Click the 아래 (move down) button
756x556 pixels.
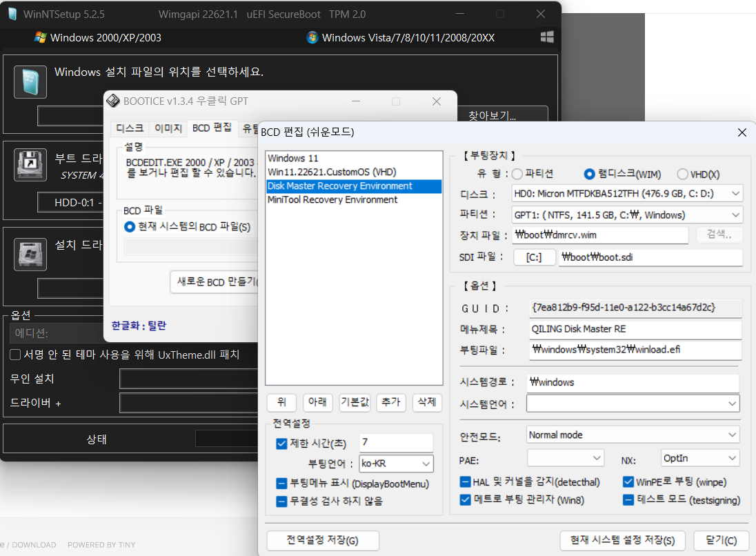[x=317, y=402]
